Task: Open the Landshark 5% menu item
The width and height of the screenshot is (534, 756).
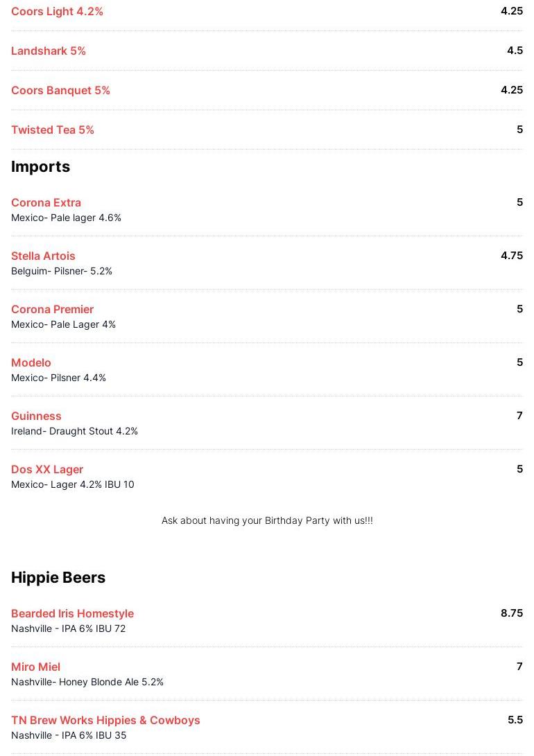Action: 49,51
